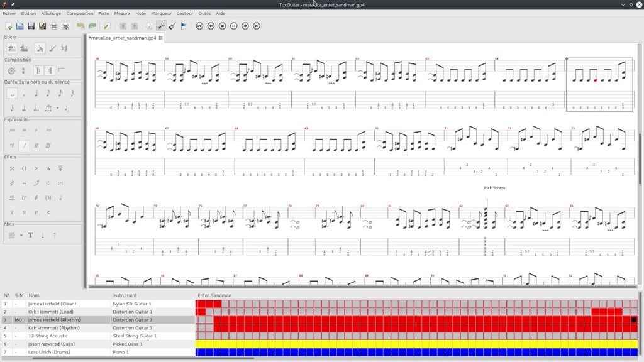Click the New file icon
644x362 pixels.
point(9,26)
